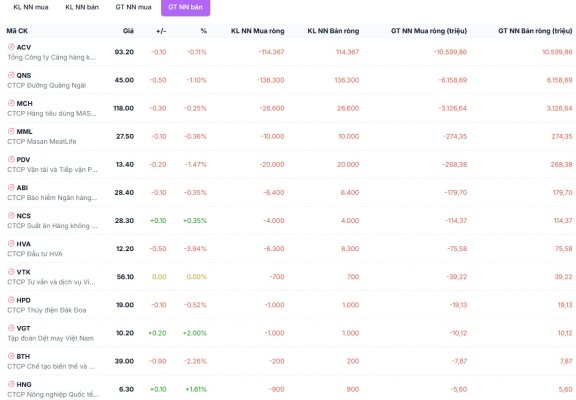This screenshot has width=576, height=400.
Task: Sort by KL NN Mua ròng header
Action: (x=258, y=31)
